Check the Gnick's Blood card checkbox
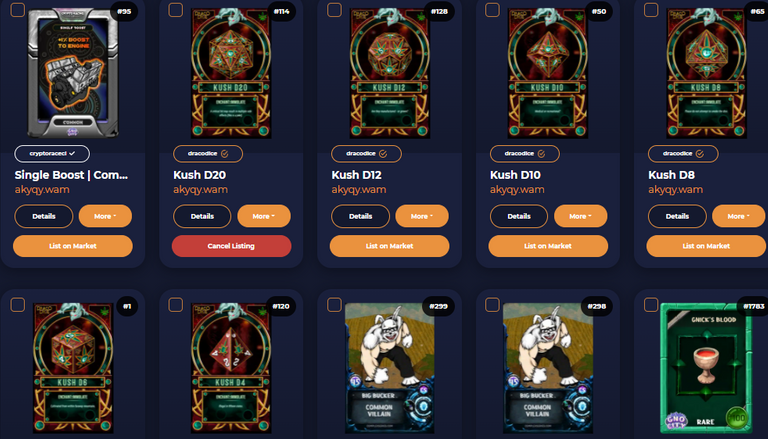The image size is (768, 439). pos(651,305)
